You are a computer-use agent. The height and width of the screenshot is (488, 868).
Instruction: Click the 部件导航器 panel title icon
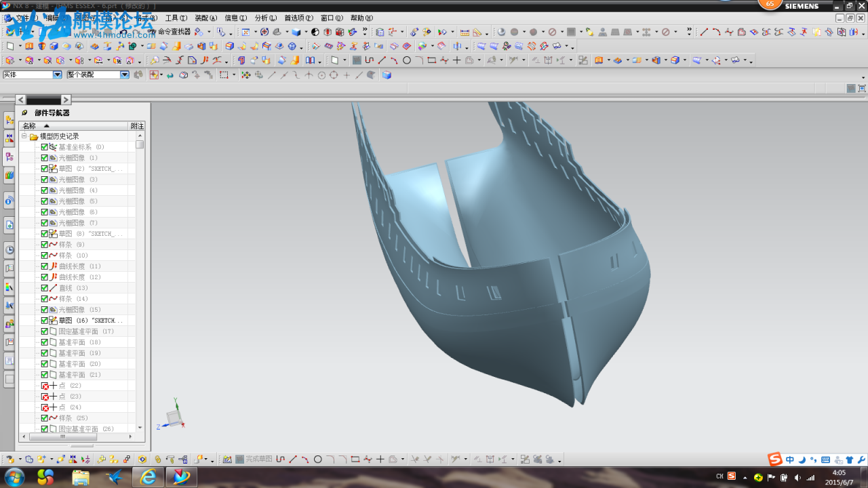(24, 113)
